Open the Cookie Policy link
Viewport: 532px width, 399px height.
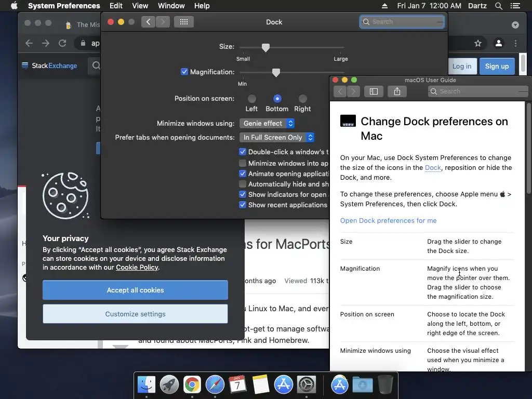point(137,268)
